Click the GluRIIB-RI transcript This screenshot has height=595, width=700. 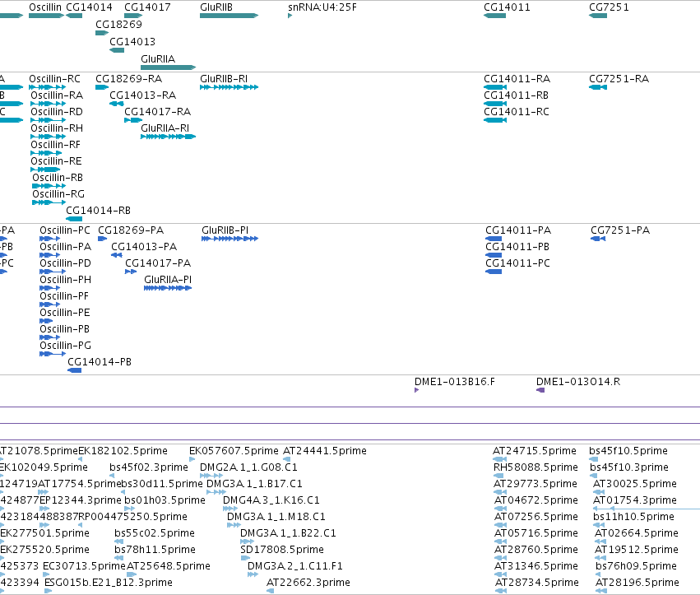229,87
